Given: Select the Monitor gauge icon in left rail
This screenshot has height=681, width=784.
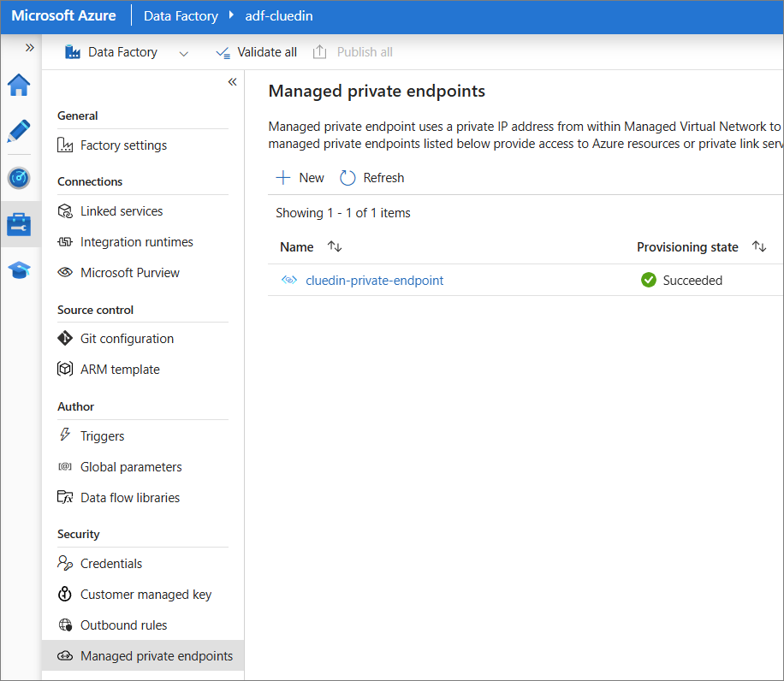Looking at the screenshot, I should [x=19, y=178].
